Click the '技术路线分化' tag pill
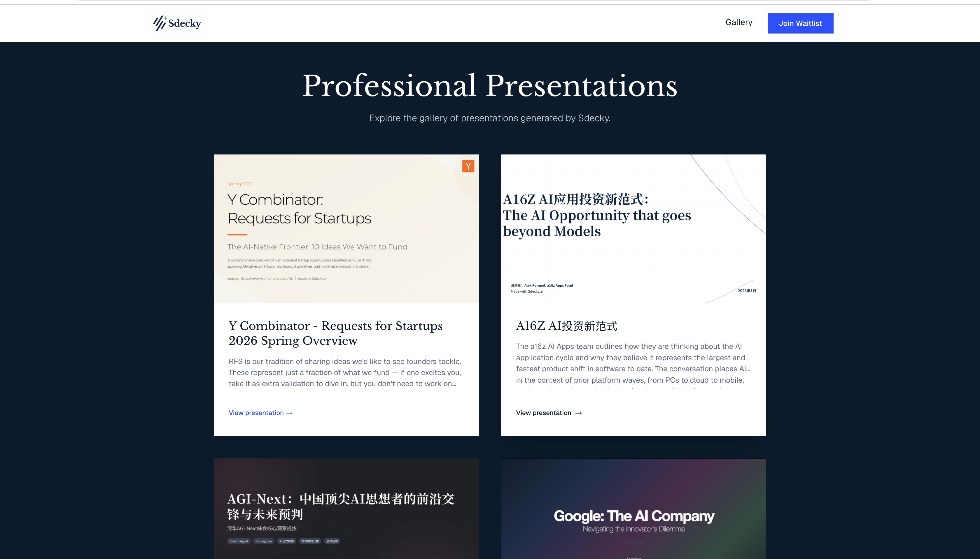The image size is (980, 559). pos(310,541)
